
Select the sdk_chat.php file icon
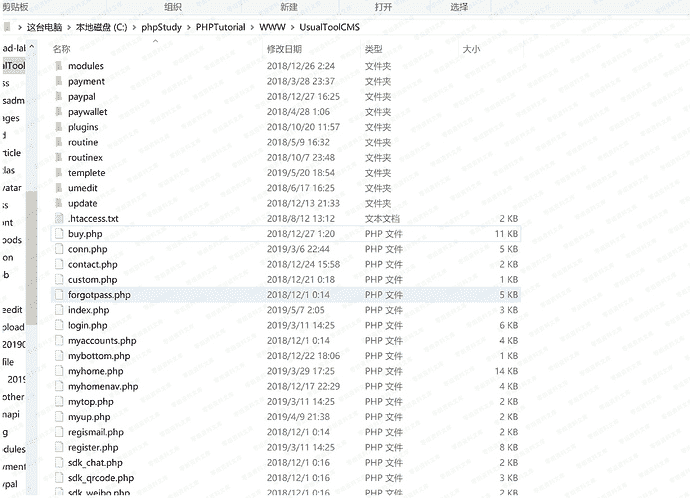[58, 463]
